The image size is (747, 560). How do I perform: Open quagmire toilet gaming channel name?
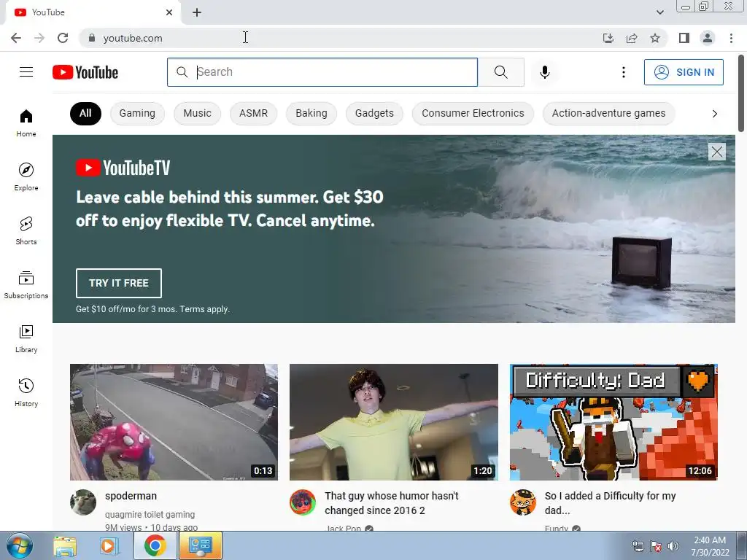pyautogui.click(x=150, y=514)
